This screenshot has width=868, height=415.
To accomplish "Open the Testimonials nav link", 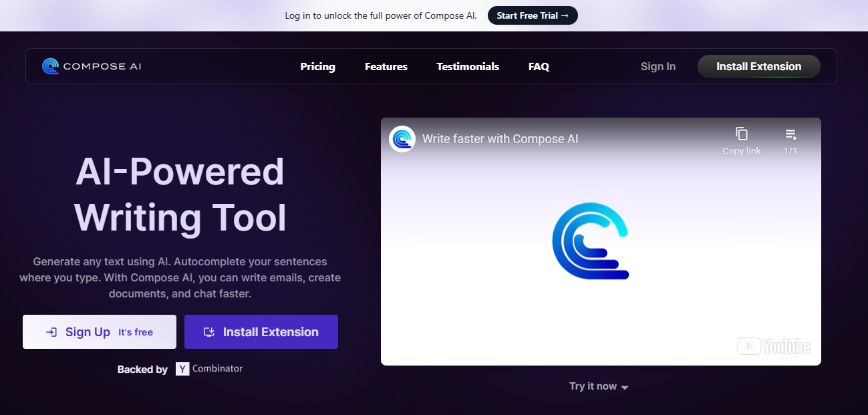I will [468, 66].
